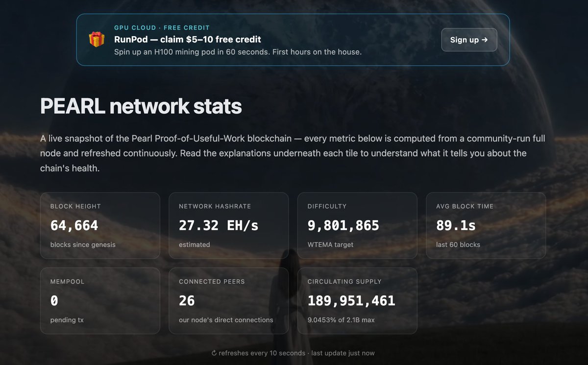Select the block time value 89.1s
588x365 pixels.
coord(456,225)
